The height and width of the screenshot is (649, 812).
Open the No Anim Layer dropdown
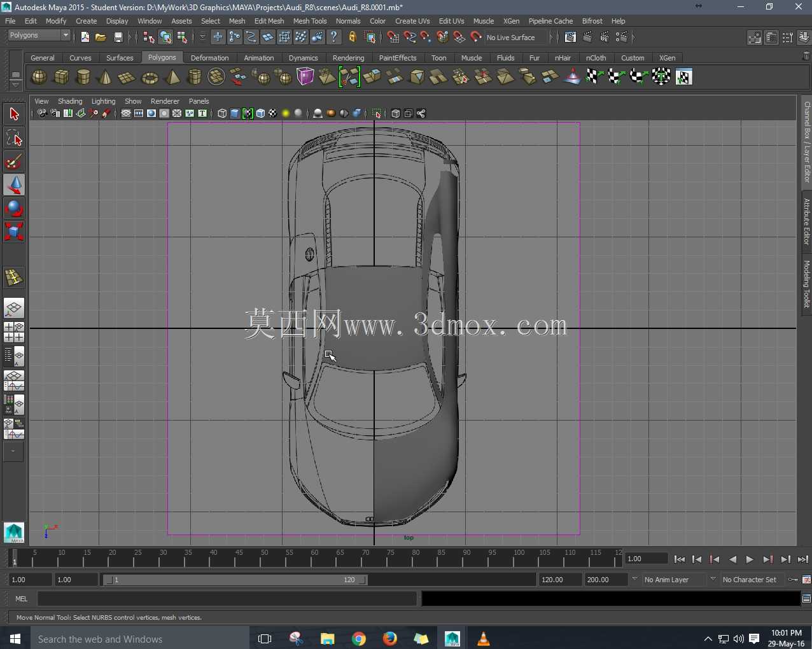674,580
